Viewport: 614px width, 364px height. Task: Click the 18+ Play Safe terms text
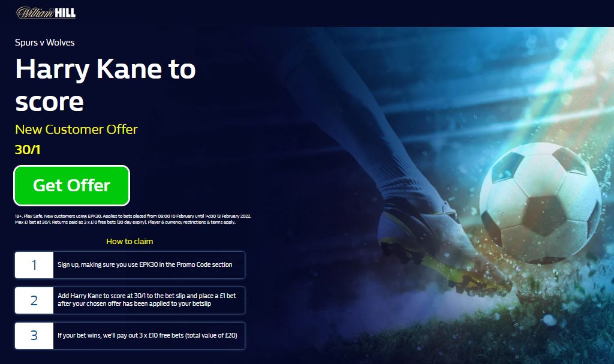click(133, 219)
